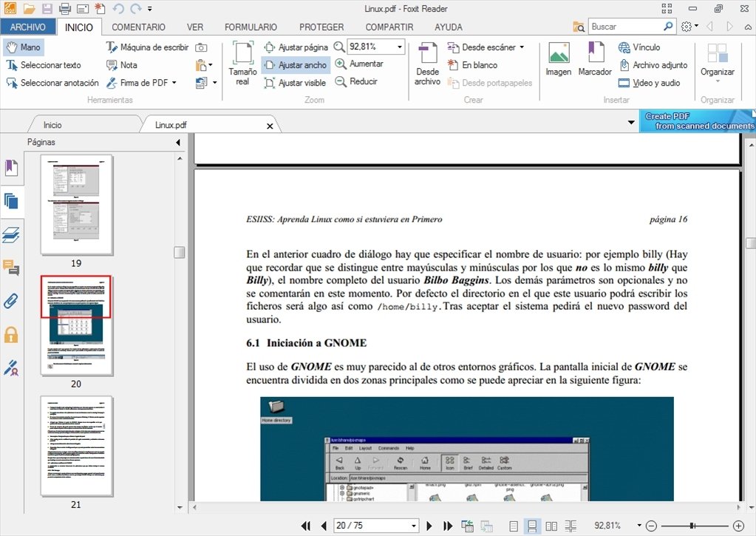Click the save icon in quick toolbar
Image resolution: width=756 pixels, height=536 pixels.
coord(47,8)
